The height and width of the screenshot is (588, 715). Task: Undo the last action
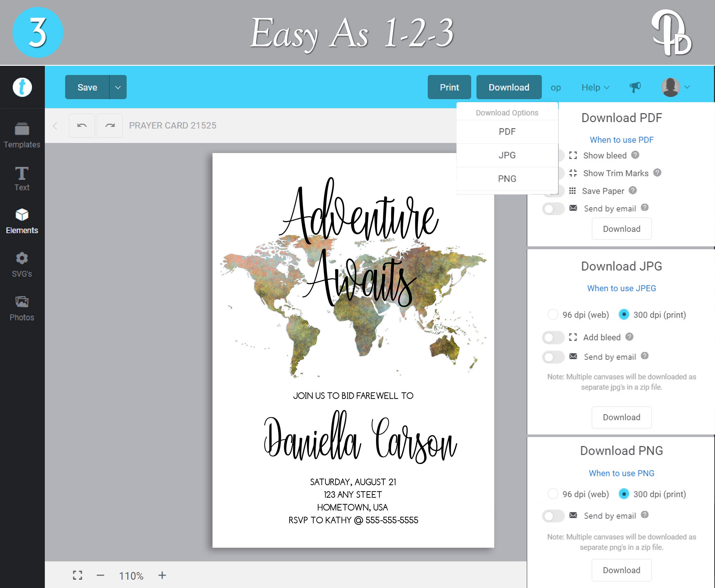click(x=82, y=125)
